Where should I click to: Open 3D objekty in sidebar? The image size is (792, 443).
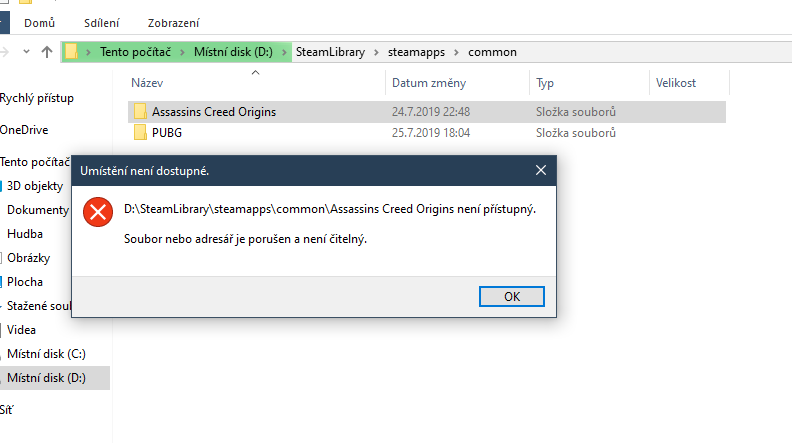tap(35, 186)
